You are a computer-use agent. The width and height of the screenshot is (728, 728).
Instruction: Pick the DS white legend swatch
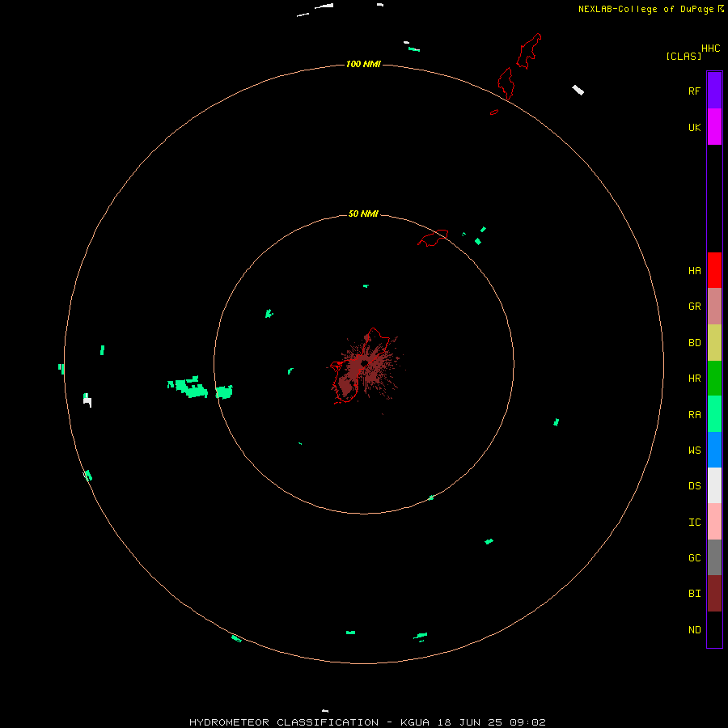coord(714,485)
